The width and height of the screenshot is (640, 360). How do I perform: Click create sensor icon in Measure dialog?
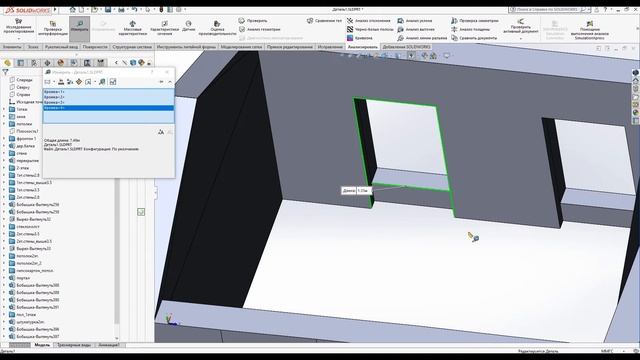[x=113, y=82]
